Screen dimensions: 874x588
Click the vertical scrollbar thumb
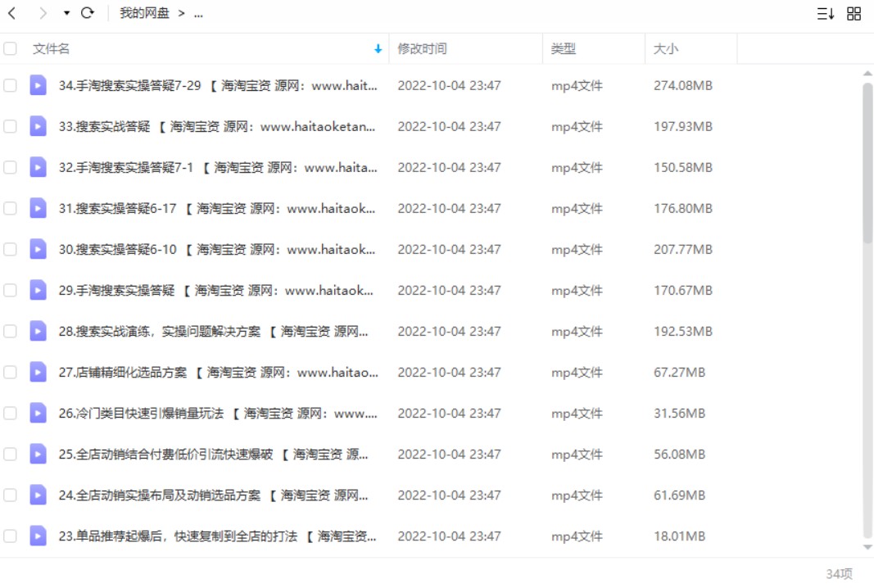867,163
